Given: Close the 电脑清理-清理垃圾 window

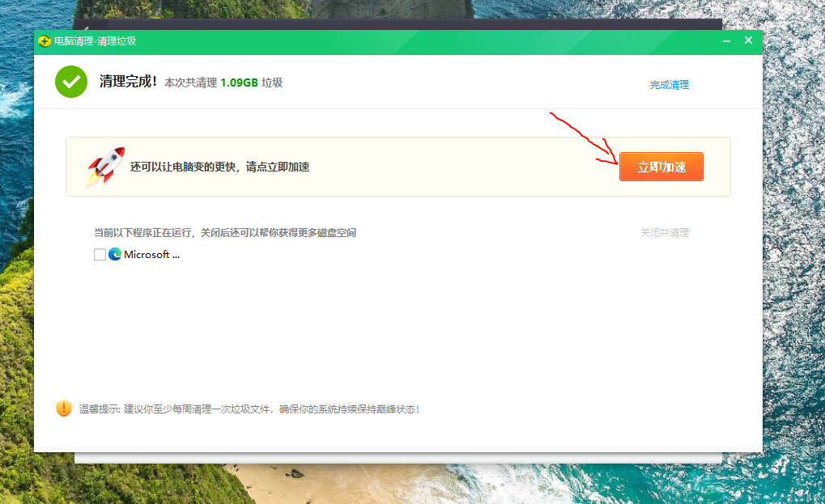Looking at the screenshot, I should click(748, 40).
